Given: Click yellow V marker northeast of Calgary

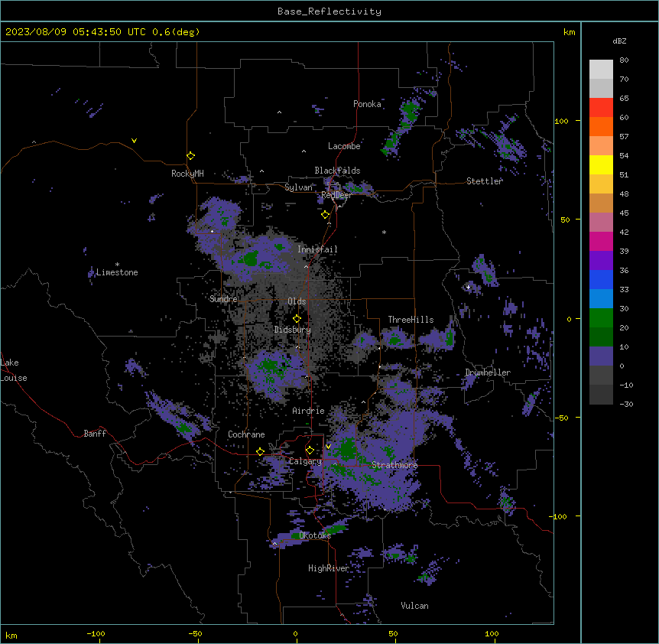Looking at the screenshot, I should coord(328,447).
